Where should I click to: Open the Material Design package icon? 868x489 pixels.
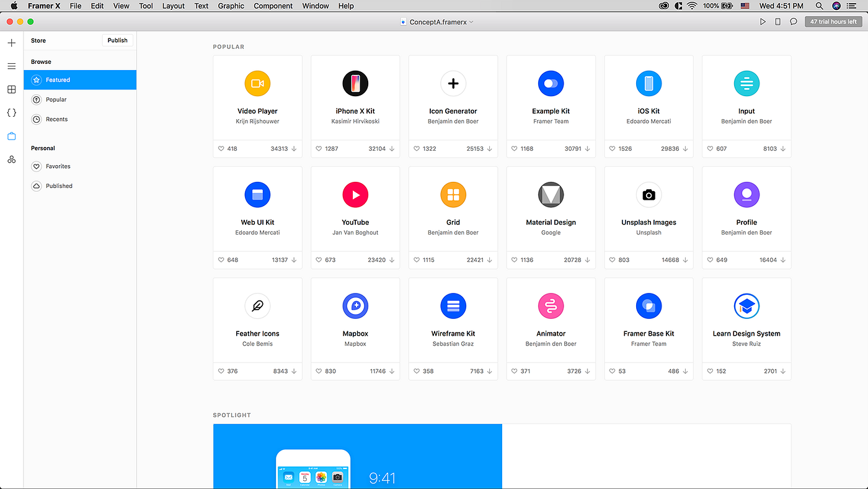(551, 195)
